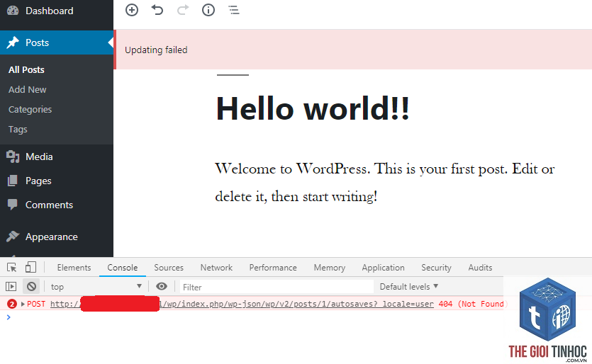Open block navigation list icon
This screenshot has width=592, height=364.
pos(234,10)
